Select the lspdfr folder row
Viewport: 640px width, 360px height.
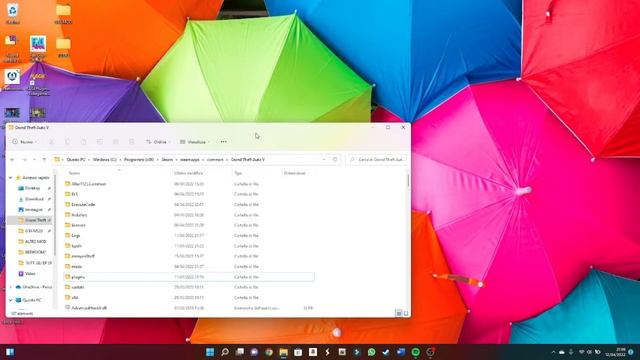tap(189, 246)
